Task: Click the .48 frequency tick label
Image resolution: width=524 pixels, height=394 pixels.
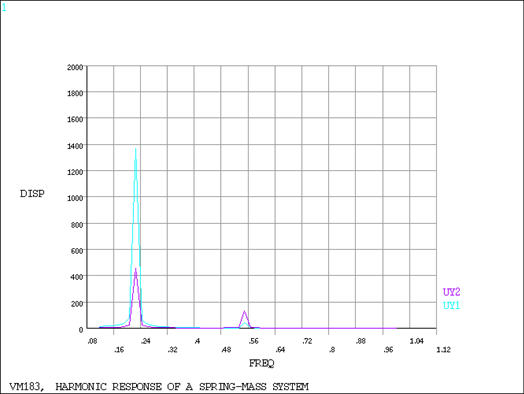Action: (x=226, y=350)
